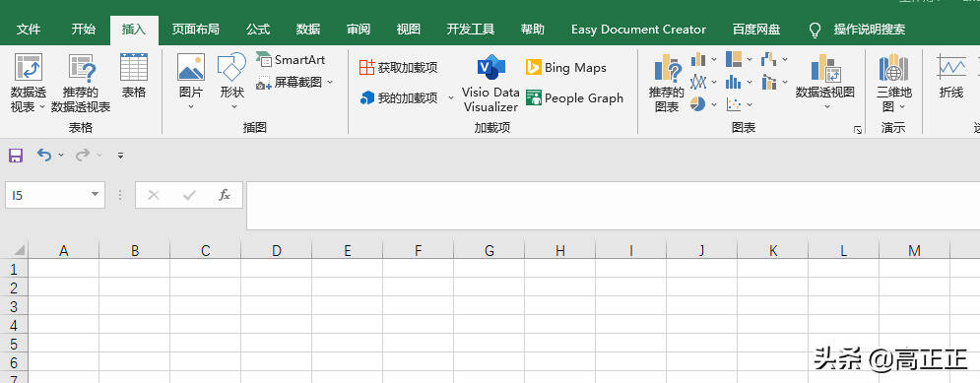Screen dimensions: 980x383
Task: Click Recommended Charts (推荐的图表) icon
Action: [x=666, y=68]
